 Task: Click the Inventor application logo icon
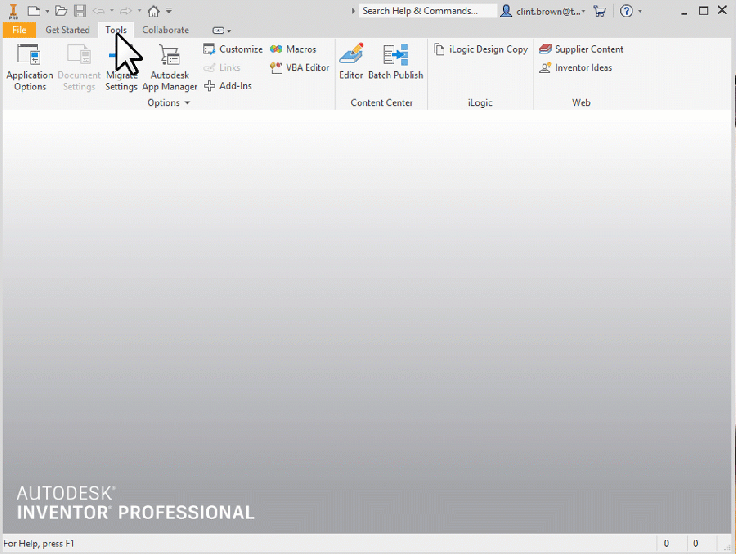tap(13, 10)
